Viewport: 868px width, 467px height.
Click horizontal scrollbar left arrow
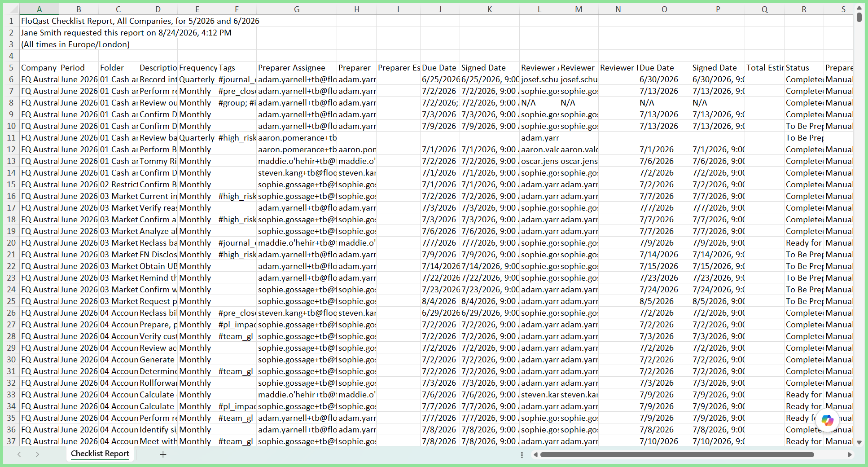[x=535, y=454]
